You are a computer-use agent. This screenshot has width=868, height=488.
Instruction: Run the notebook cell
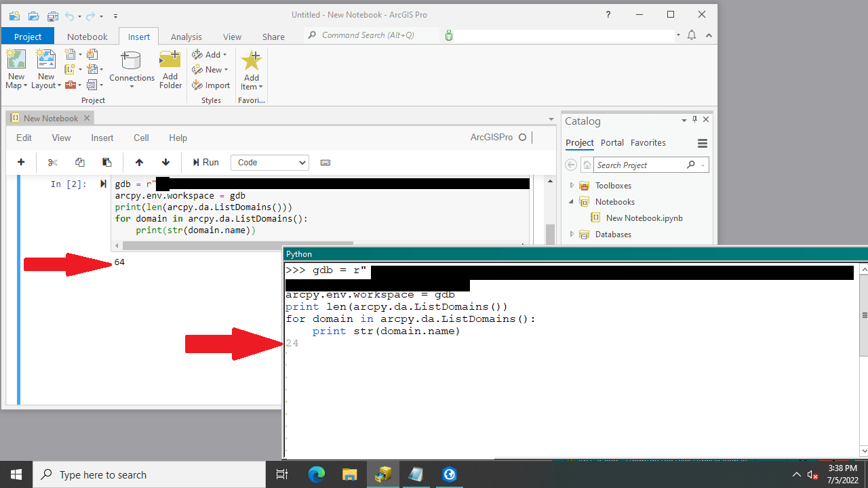click(x=205, y=162)
